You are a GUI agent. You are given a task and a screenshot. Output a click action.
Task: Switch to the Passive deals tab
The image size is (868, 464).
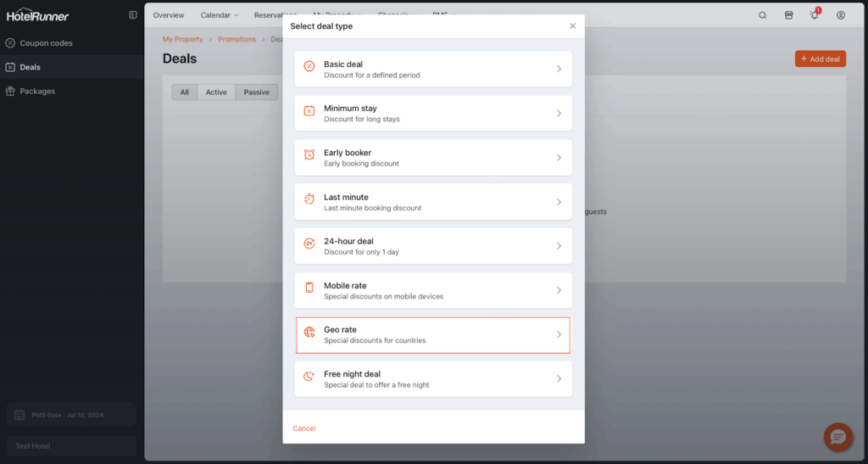coord(257,92)
